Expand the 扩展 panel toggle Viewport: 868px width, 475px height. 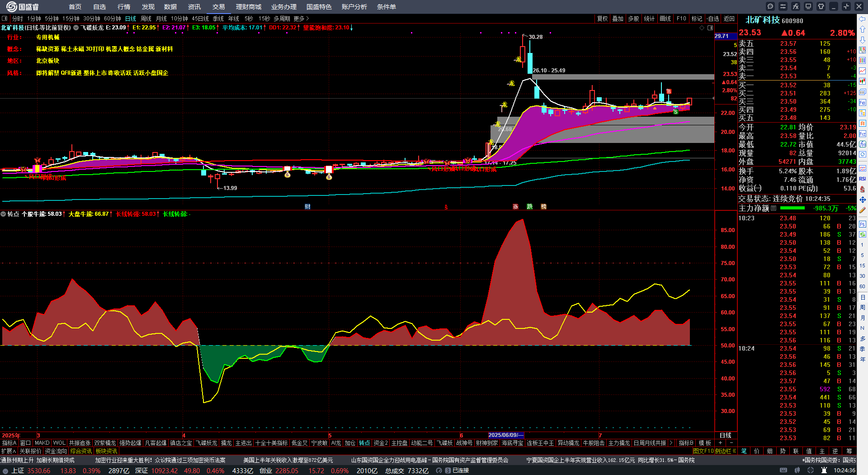[x=9, y=451]
